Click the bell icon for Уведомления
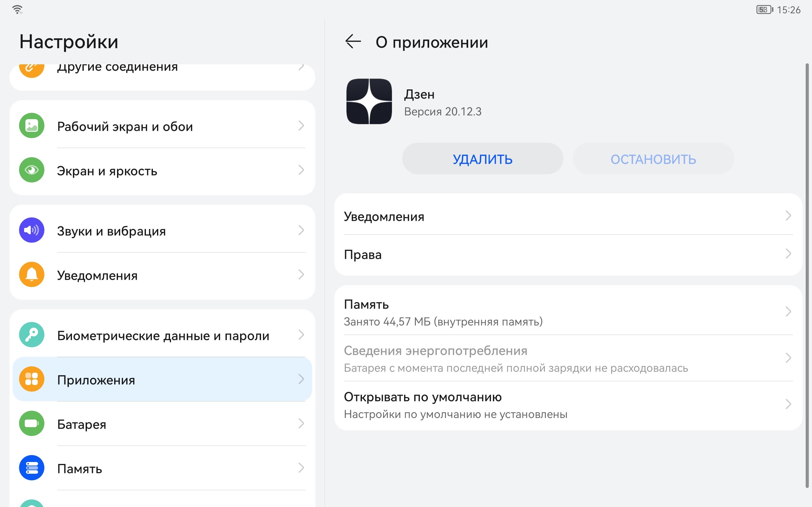This screenshot has width=812, height=507. click(x=31, y=275)
